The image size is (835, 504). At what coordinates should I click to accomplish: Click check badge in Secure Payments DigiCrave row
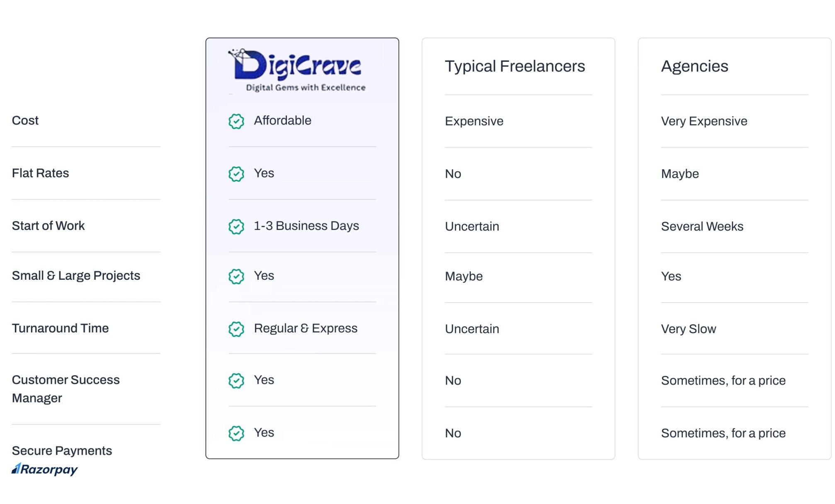click(x=236, y=433)
